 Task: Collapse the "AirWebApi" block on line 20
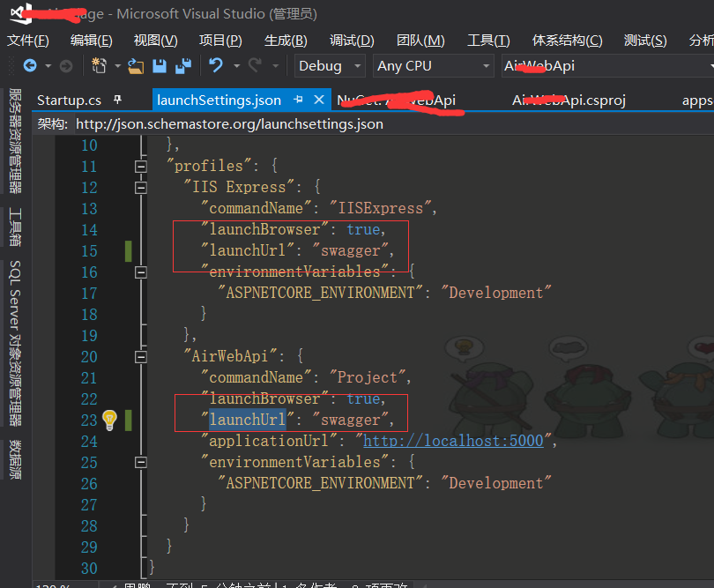coord(141,357)
